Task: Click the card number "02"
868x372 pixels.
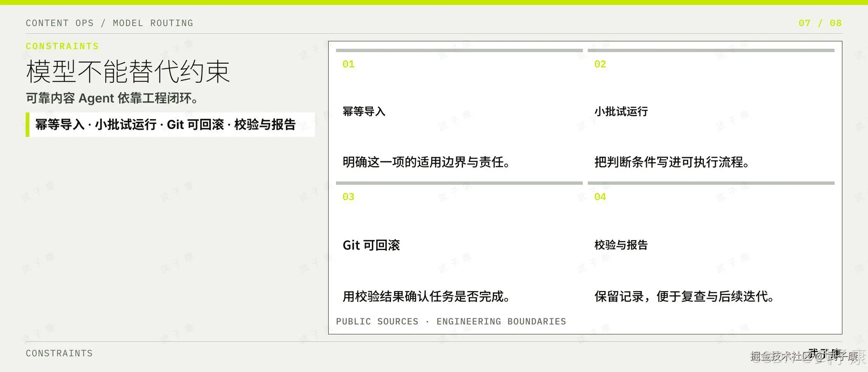Action: [x=600, y=64]
